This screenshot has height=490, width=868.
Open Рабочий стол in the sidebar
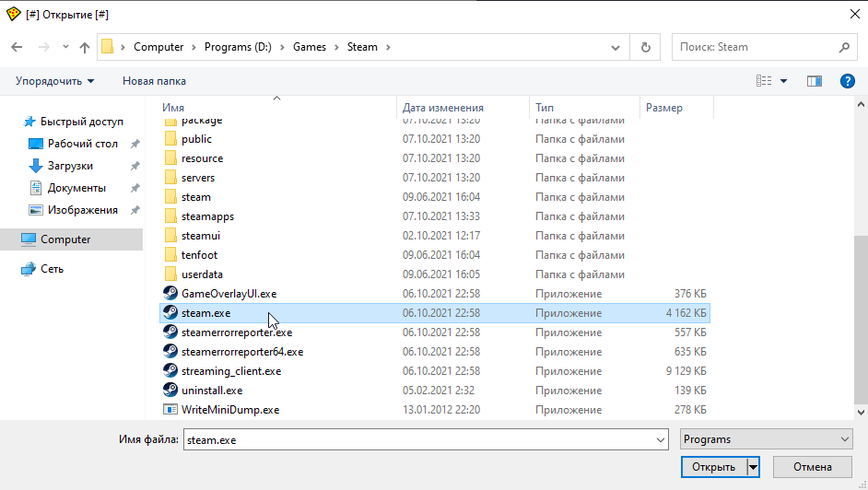pos(83,144)
